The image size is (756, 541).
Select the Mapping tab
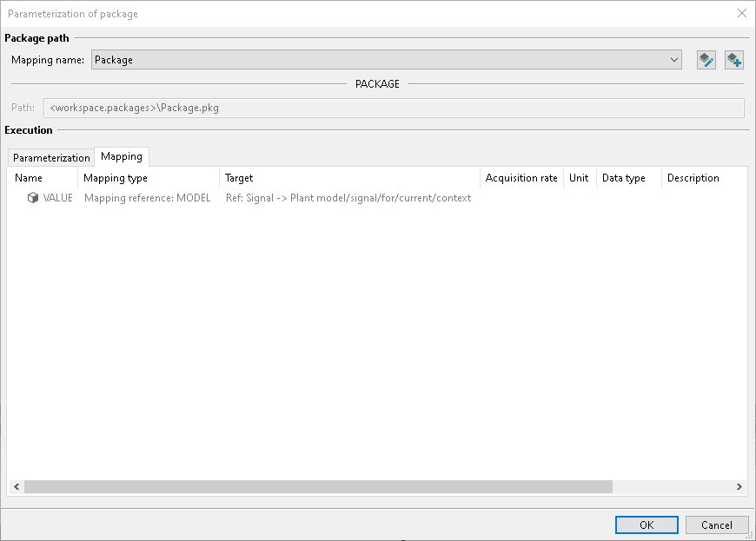point(122,156)
